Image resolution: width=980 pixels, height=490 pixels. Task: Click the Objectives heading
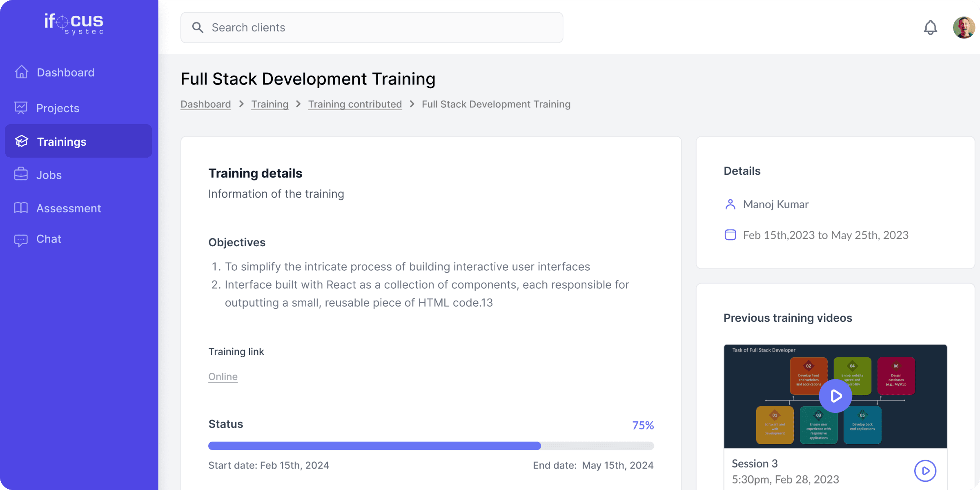pos(237,242)
